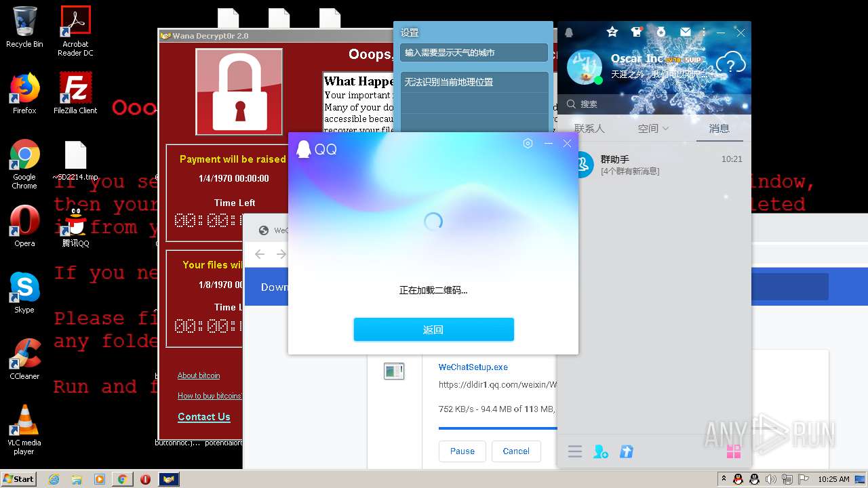Open the weather cloud question icon
Image resolution: width=868 pixels, height=488 pixels.
(x=730, y=64)
